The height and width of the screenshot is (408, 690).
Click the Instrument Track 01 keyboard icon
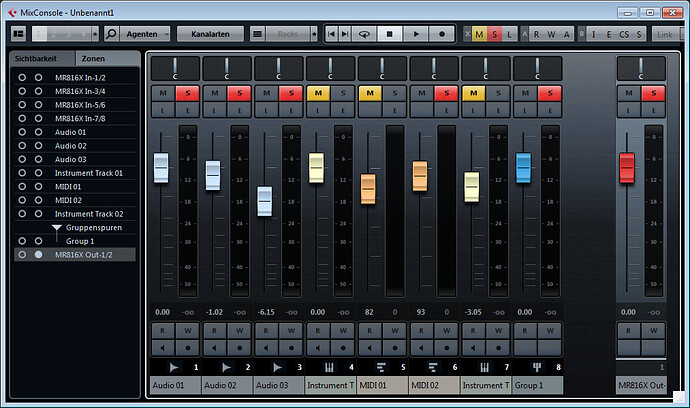329,367
